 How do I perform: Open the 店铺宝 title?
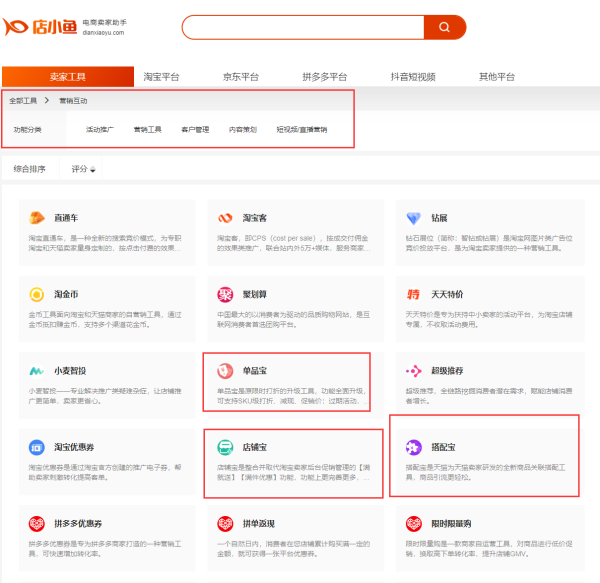[x=255, y=447]
